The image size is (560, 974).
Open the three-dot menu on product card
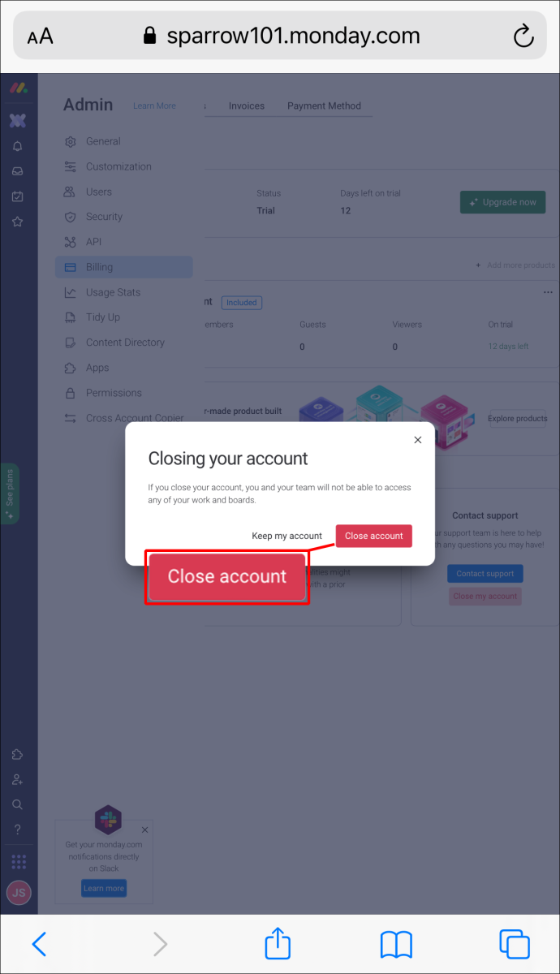coord(548,292)
